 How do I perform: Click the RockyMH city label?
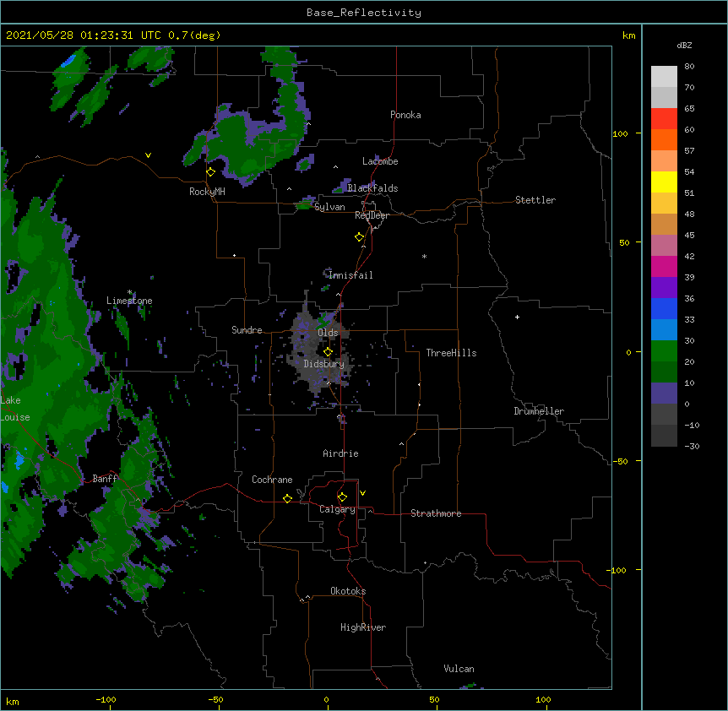(x=207, y=192)
